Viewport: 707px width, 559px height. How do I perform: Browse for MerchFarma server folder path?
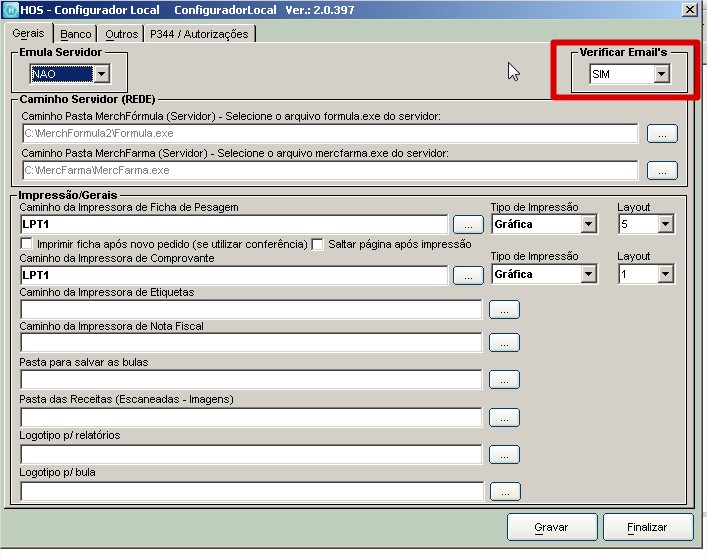point(661,171)
